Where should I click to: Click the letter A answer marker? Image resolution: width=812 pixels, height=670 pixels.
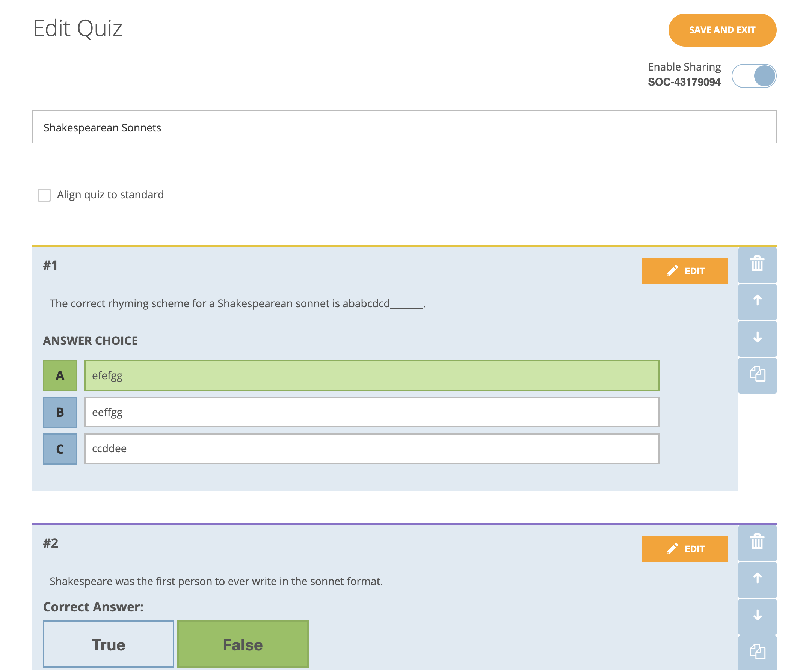(x=60, y=375)
